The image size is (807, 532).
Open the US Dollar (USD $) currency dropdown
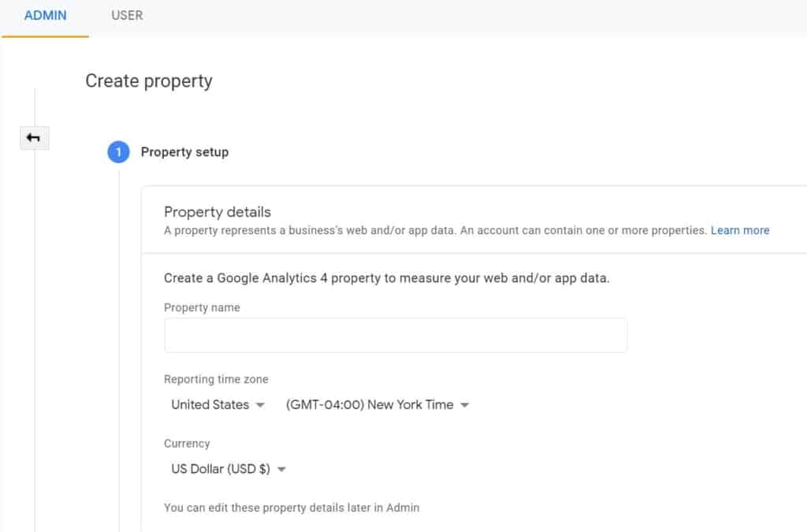point(221,470)
